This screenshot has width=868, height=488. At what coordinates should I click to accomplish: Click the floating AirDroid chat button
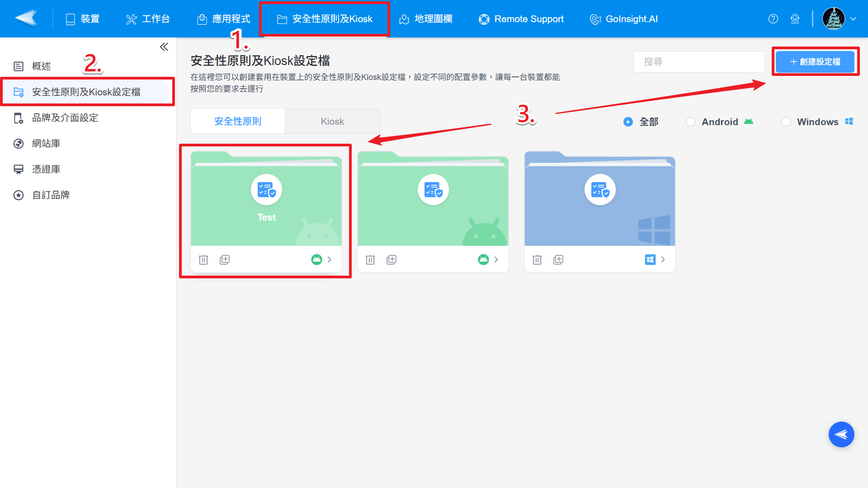[x=841, y=434]
